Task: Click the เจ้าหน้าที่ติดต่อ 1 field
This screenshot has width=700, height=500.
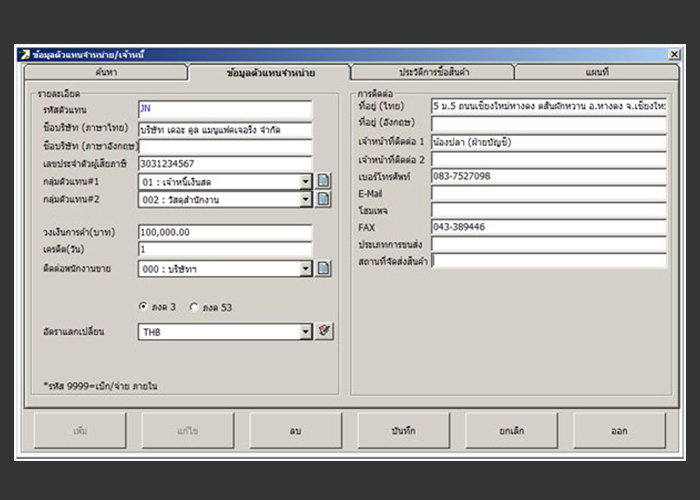Action: point(549,142)
